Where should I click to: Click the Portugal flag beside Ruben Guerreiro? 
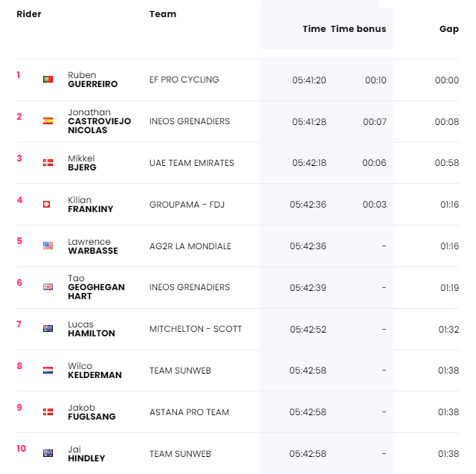[48, 80]
